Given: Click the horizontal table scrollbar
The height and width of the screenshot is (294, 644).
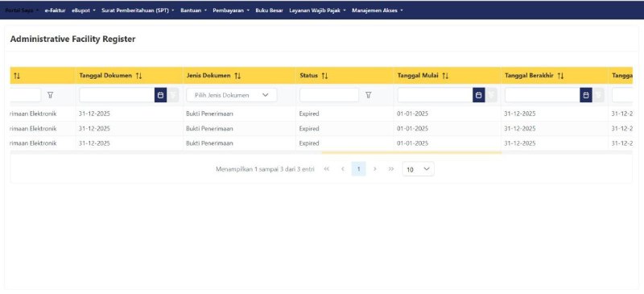Looking at the screenshot, I should coord(411,152).
